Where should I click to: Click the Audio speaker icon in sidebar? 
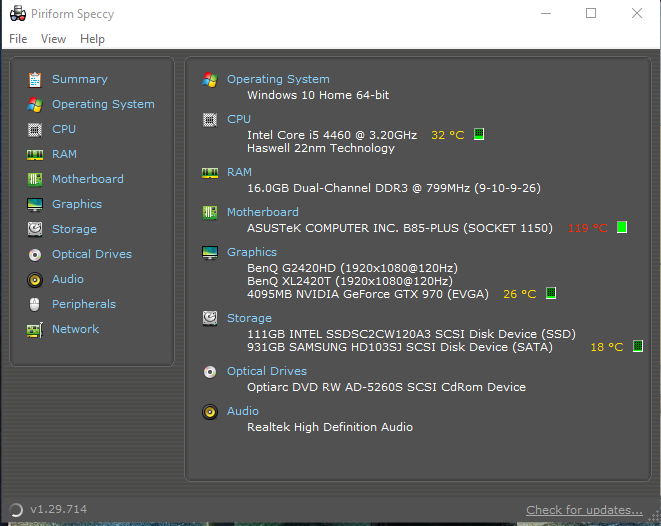[x=35, y=279]
